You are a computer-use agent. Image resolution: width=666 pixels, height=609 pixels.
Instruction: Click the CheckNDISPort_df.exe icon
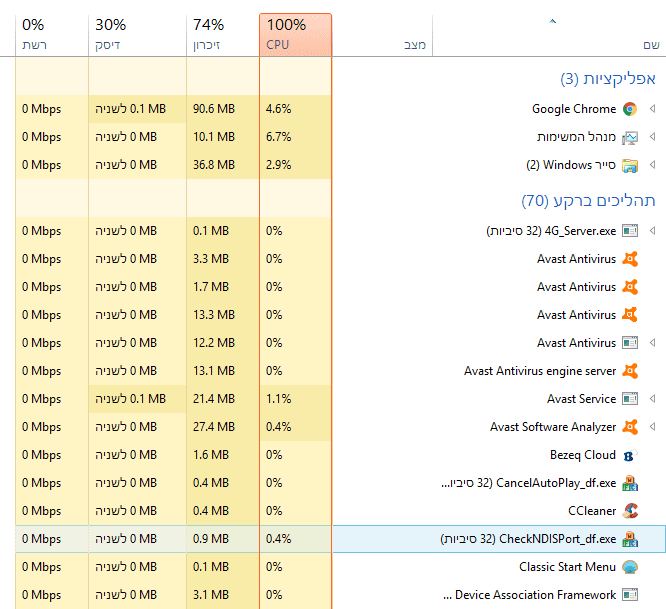[629, 539]
